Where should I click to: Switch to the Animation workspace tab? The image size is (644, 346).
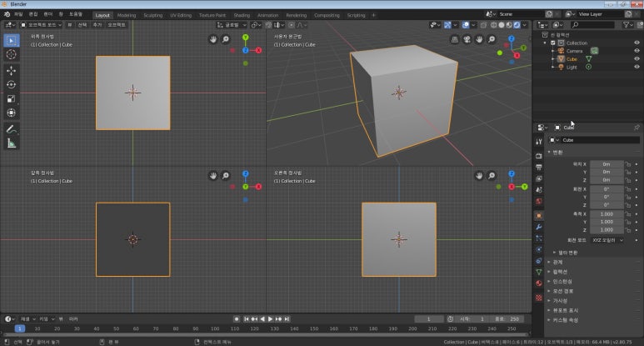tap(267, 15)
